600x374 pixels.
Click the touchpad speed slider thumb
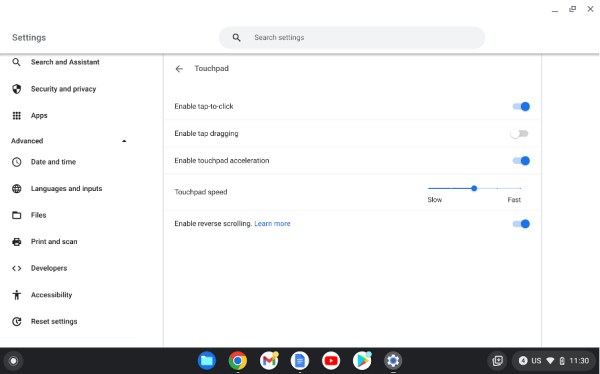coord(474,188)
